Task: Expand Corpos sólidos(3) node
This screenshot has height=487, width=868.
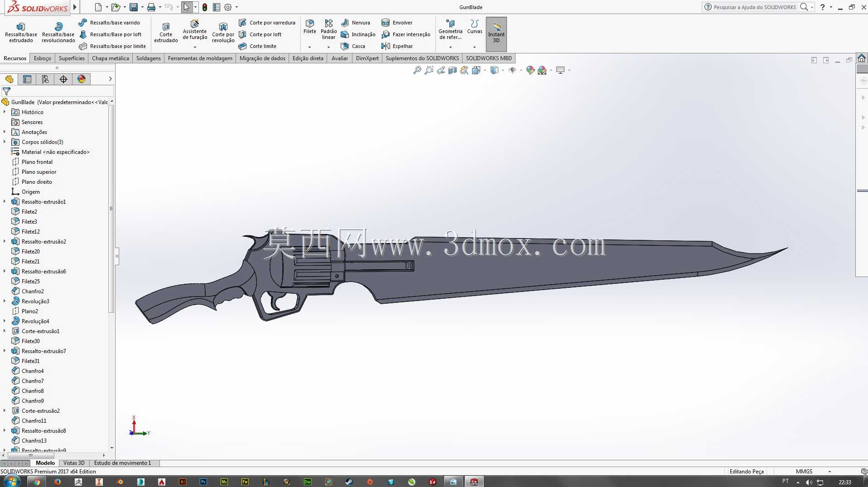Action: [x=5, y=142]
